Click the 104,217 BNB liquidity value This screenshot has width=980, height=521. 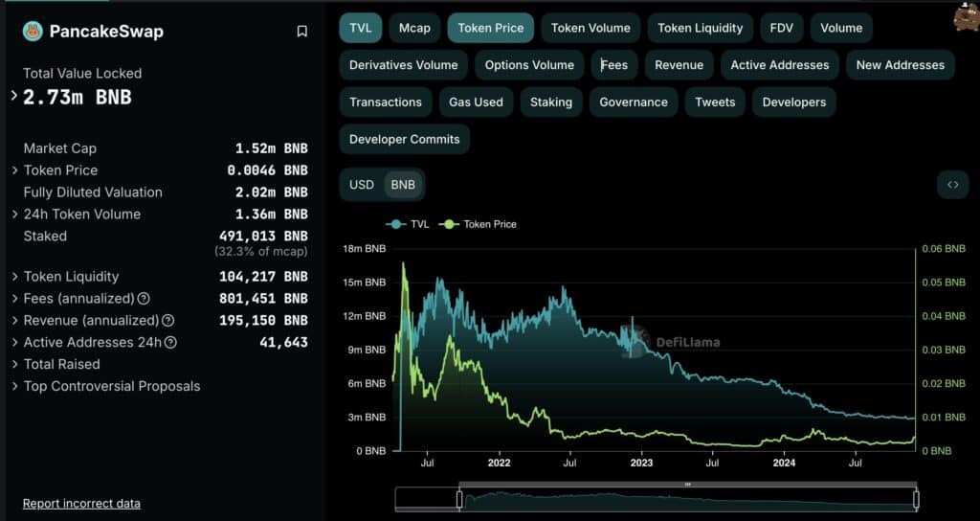click(263, 277)
